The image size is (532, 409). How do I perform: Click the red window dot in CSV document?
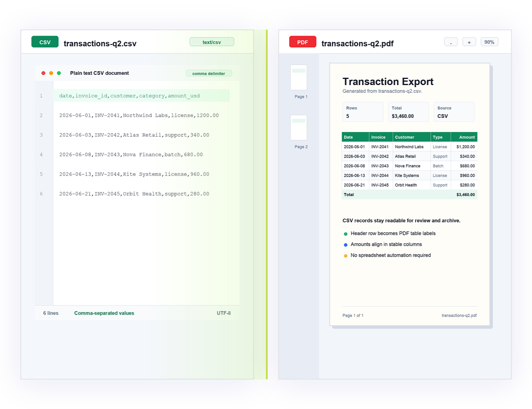pyautogui.click(x=43, y=73)
